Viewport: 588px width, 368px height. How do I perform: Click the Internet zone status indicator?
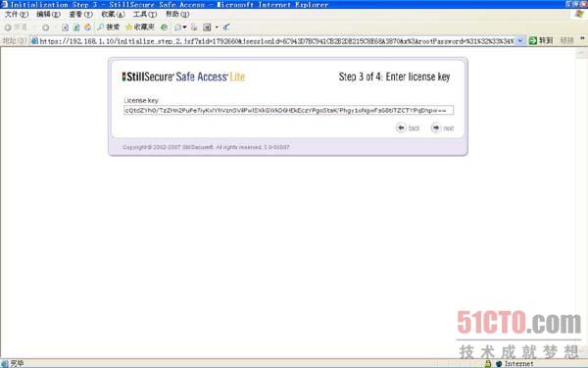click(514, 363)
